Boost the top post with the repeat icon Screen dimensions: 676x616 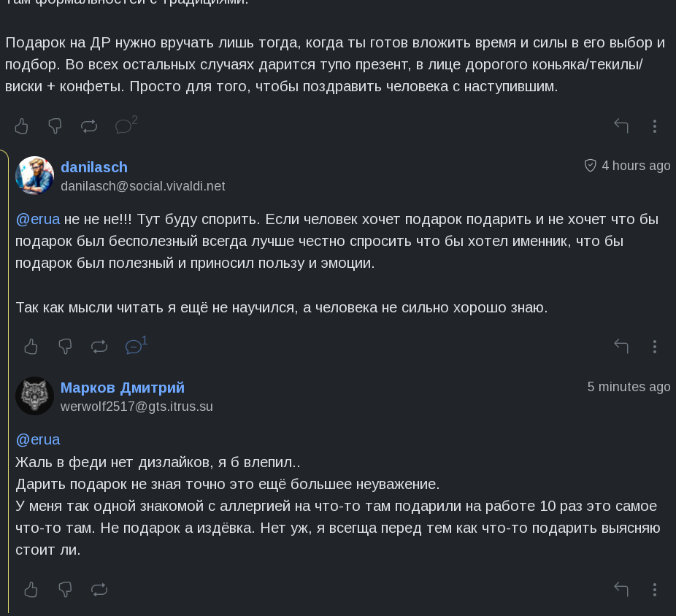pyautogui.click(x=89, y=126)
